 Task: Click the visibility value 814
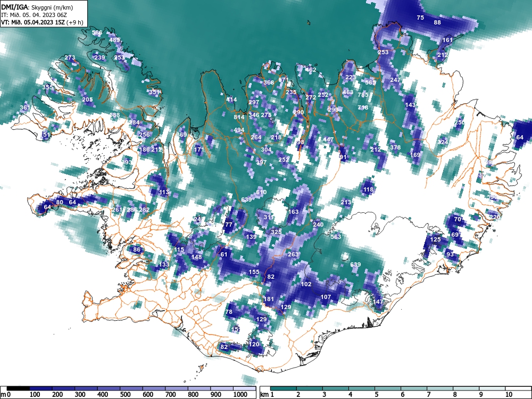(x=239, y=118)
